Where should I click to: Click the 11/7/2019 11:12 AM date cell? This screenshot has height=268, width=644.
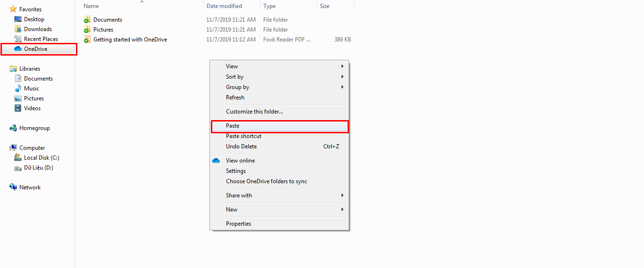231,40
